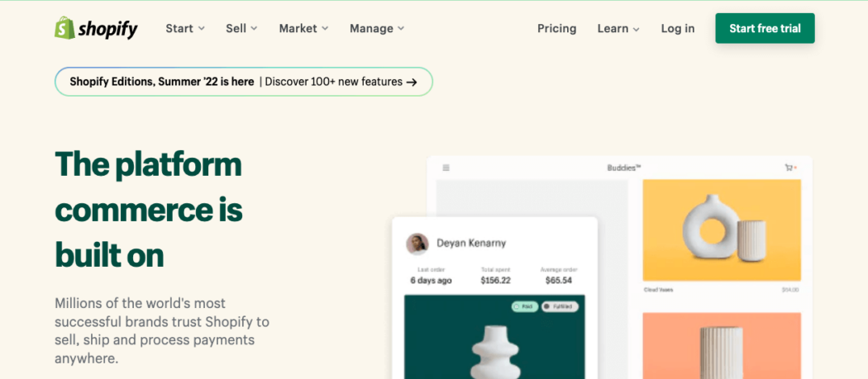Click the $156.22 total spent value
The height and width of the screenshot is (379, 868).
tap(495, 281)
